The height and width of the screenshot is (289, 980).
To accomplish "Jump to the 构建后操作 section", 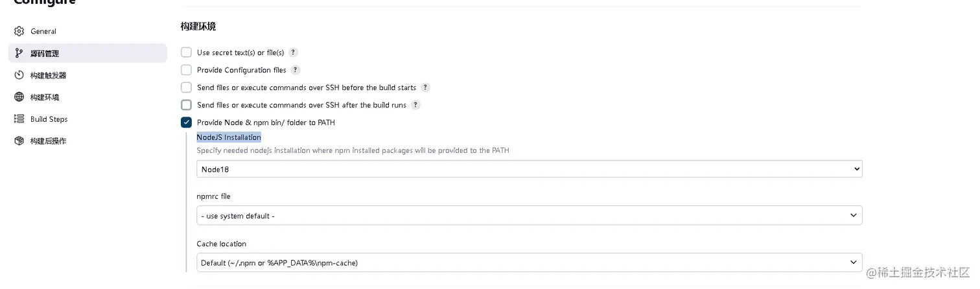I will (48, 141).
